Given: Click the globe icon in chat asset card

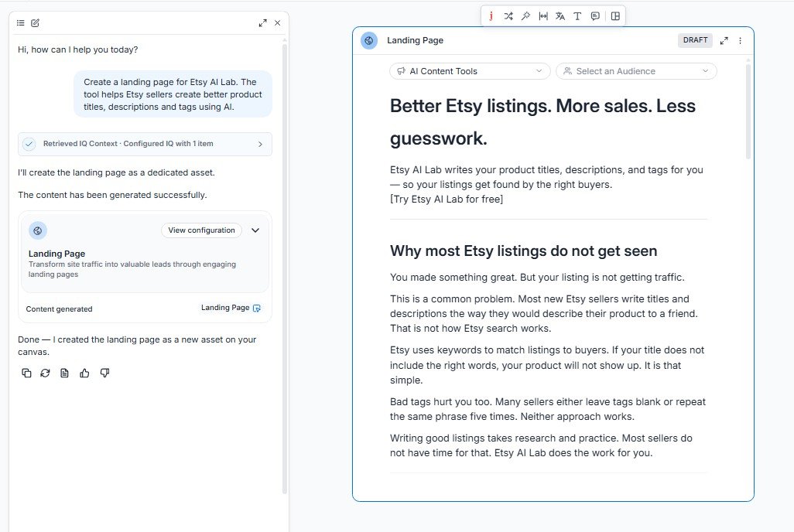Looking at the screenshot, I should (x=37, y=231).
